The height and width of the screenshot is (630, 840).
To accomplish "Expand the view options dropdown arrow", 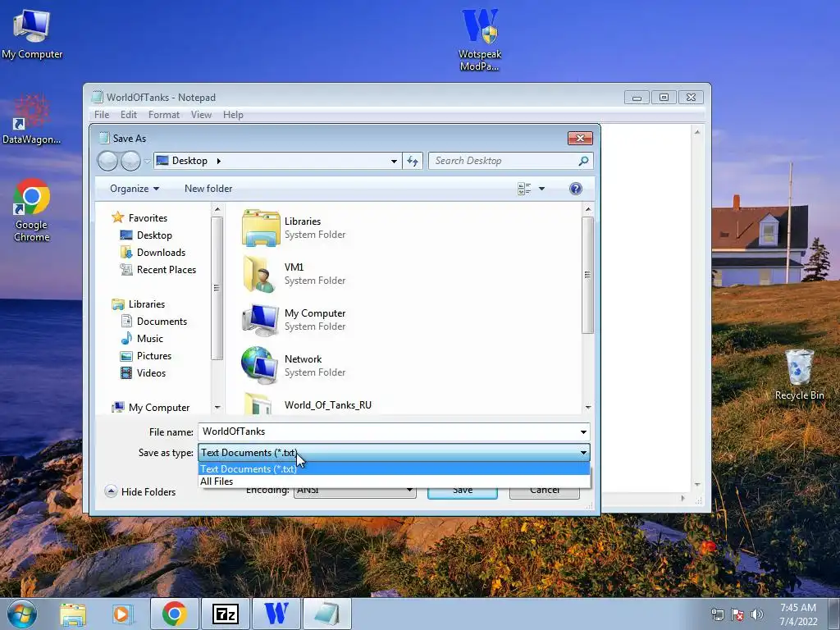I will pyautogui.click(x=541, y=189).
